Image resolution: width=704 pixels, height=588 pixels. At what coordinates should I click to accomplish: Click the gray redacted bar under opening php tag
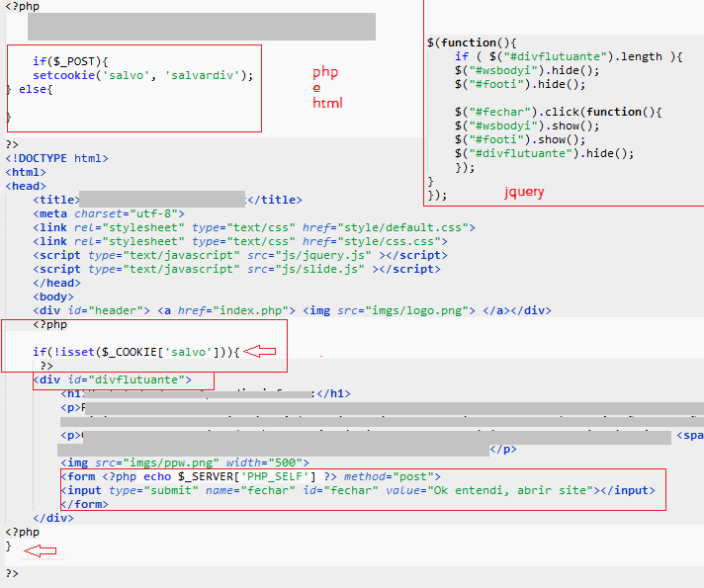201,27
